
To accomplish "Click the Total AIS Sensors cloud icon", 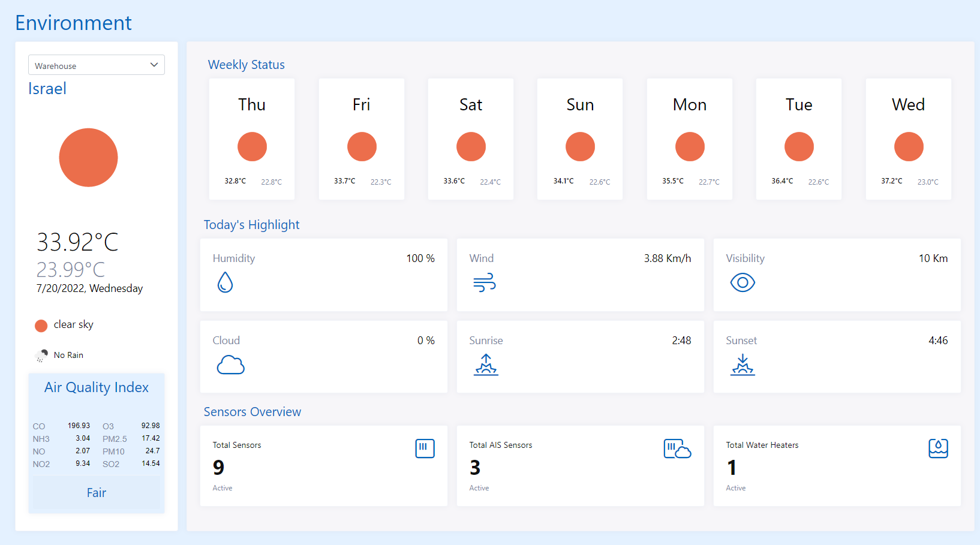I will coord(677,449).
